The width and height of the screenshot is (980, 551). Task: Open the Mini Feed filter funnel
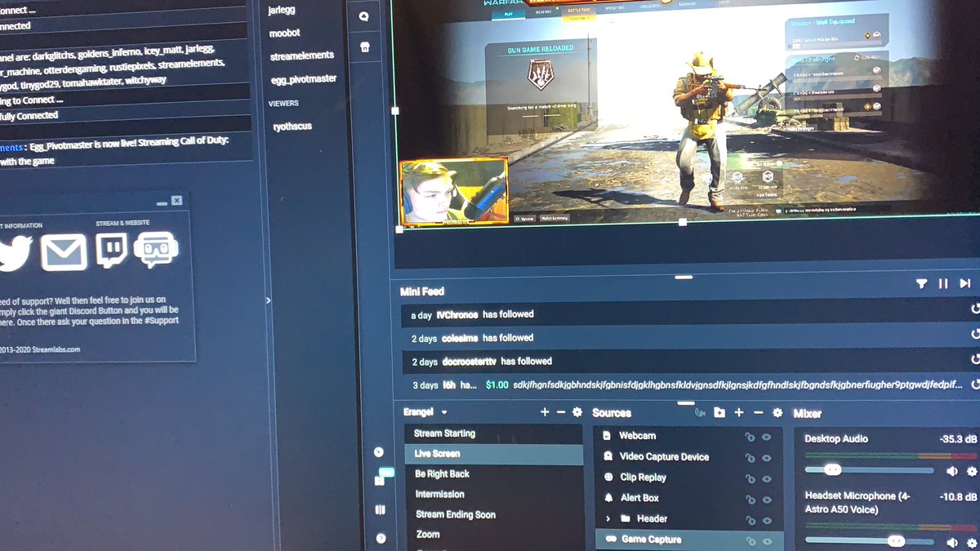pos(921,284)
